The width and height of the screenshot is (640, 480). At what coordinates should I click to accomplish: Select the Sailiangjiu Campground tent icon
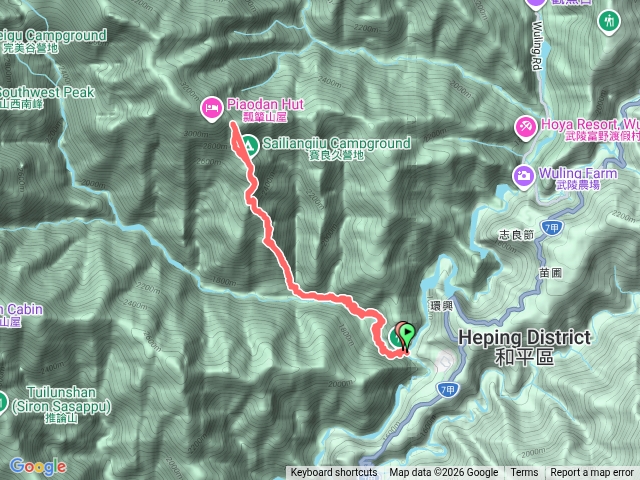tap(249, 145)
